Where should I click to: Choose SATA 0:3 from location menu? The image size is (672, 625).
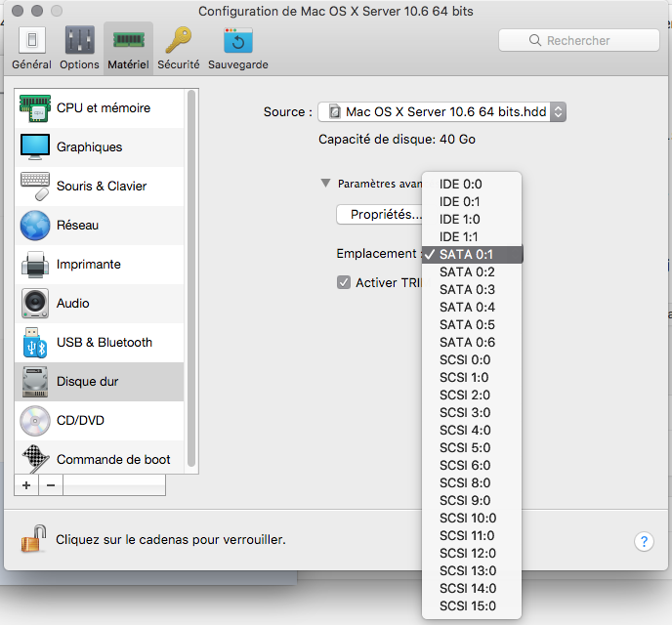coord(472,290)
